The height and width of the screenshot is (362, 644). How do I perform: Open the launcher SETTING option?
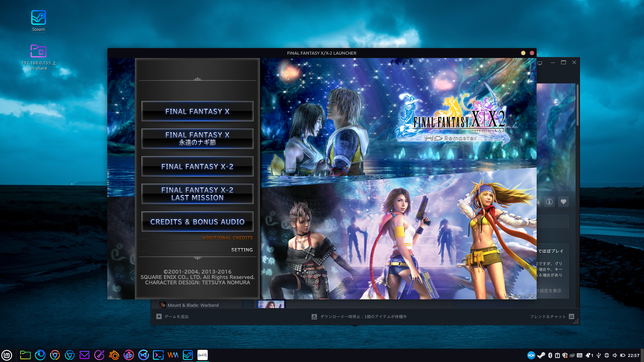(x=242, y=250)
